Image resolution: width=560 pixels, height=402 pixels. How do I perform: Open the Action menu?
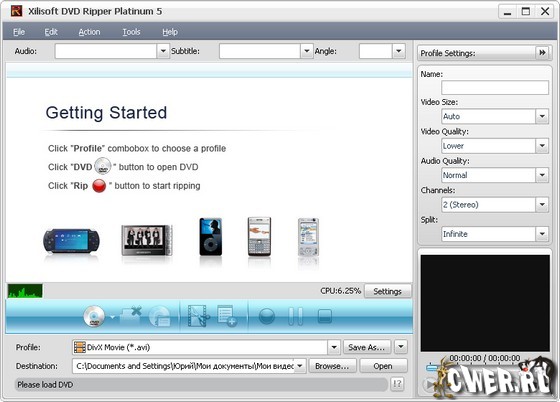click(89, 32)
